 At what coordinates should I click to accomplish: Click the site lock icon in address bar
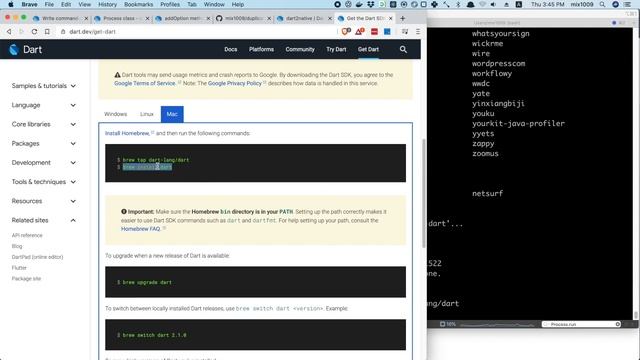pyautogui.click(x=63, y=31)
